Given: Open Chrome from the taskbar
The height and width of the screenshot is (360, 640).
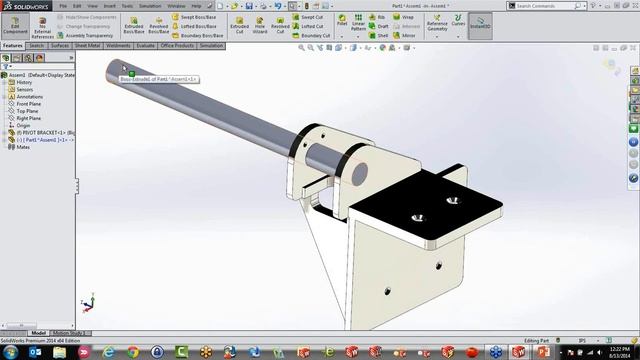Looking at the screenshot, I should 133,352.
